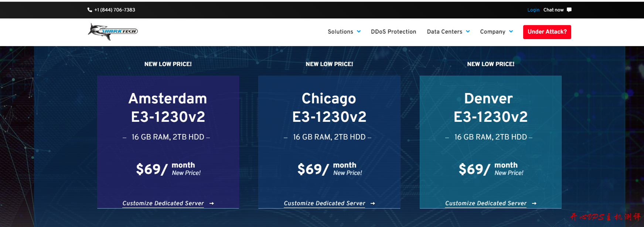Click the phone icon in top bar
Image resolution: width=644 pixels, height=227 pixels.
coord(89,10)
